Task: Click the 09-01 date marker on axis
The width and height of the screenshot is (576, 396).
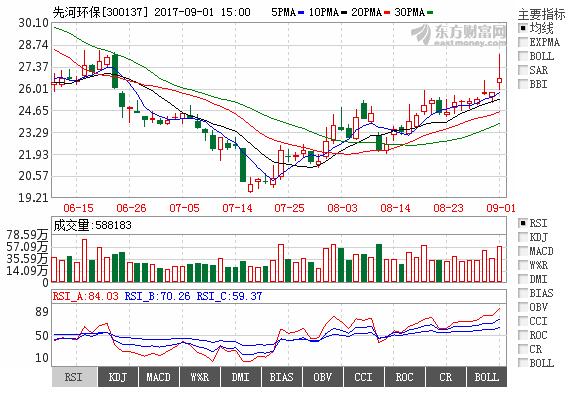Action: pos(501,208)
